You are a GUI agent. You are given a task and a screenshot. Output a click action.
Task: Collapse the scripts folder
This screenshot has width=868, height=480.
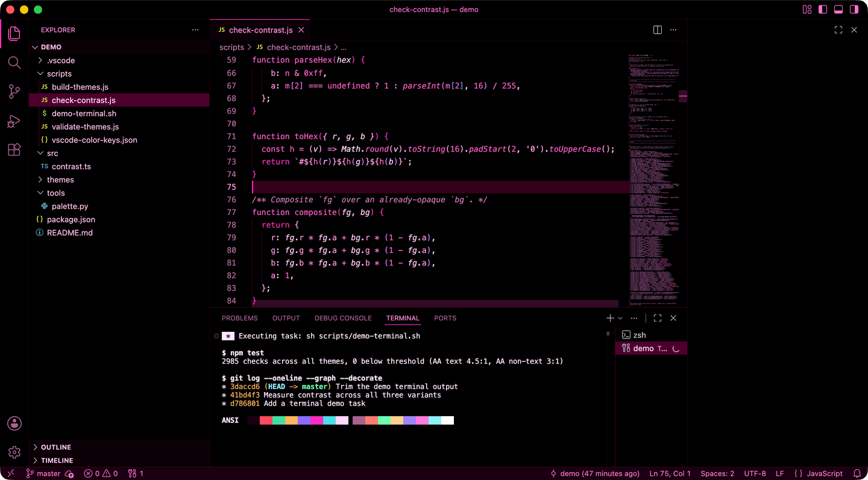pos(119,73)
